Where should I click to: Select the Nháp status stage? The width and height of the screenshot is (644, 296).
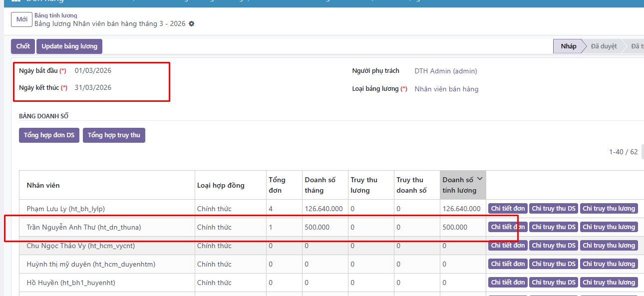pos(568,46)
